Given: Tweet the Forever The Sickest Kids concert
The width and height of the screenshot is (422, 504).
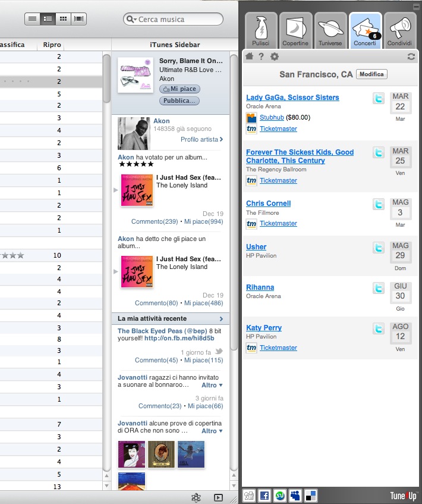Looking at the screenshot, I should 379,152.
